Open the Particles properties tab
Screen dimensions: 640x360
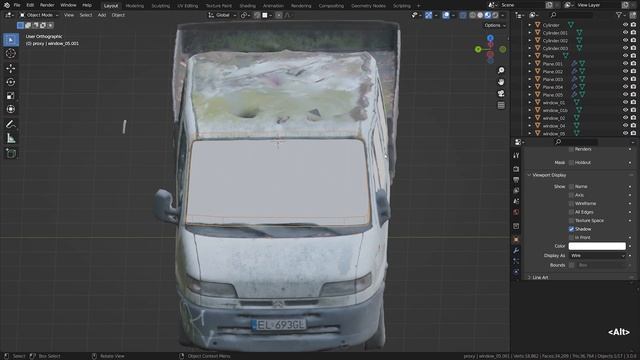click(x=516, y=261)
